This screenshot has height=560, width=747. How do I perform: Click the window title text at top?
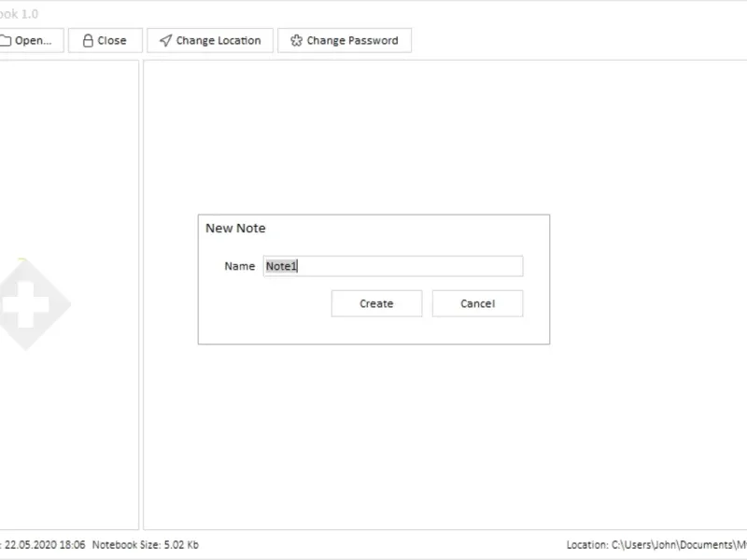[19, 14]
